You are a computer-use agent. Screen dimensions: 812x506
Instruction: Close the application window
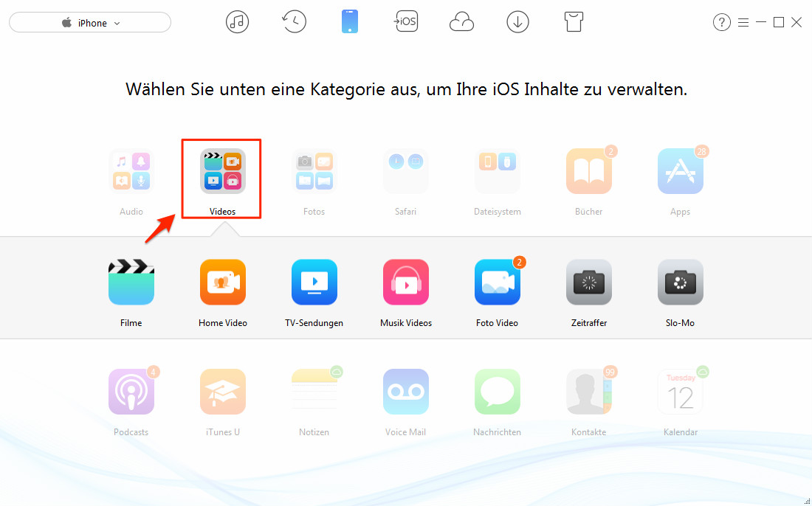tap(796, 22)
